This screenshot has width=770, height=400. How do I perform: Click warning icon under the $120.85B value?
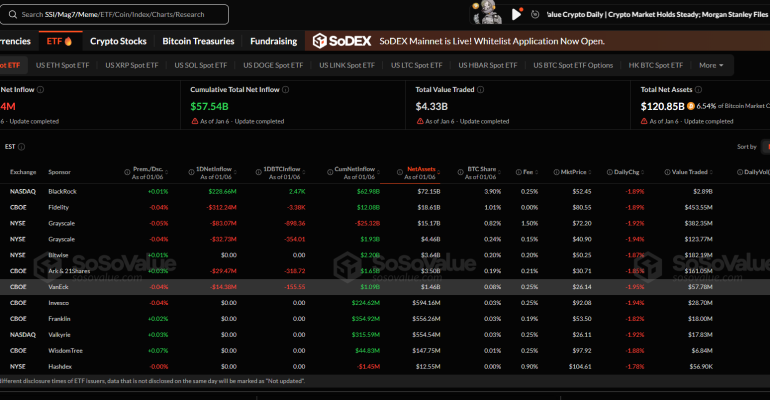[644, 121]
